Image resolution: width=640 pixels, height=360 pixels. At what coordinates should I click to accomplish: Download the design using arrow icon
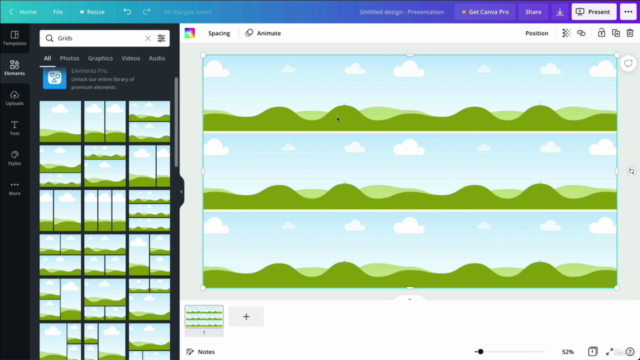[x=560, y=12]
